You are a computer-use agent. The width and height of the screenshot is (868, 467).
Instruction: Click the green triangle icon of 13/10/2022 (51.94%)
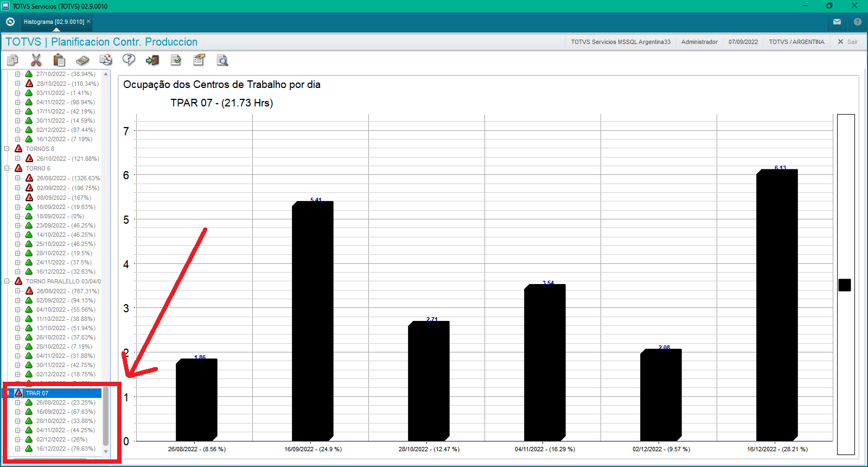pyautogui.click(x=29, y=327)
